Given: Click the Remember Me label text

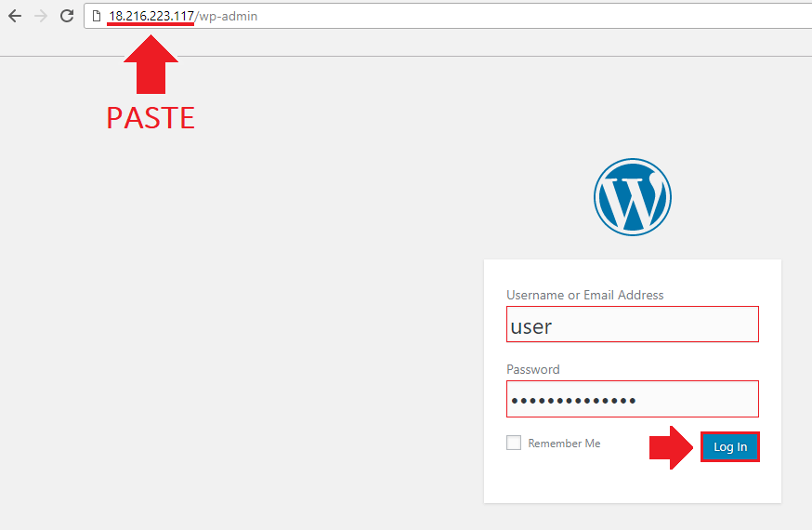Looking at the screenshot, I should (x=564, y=443).
